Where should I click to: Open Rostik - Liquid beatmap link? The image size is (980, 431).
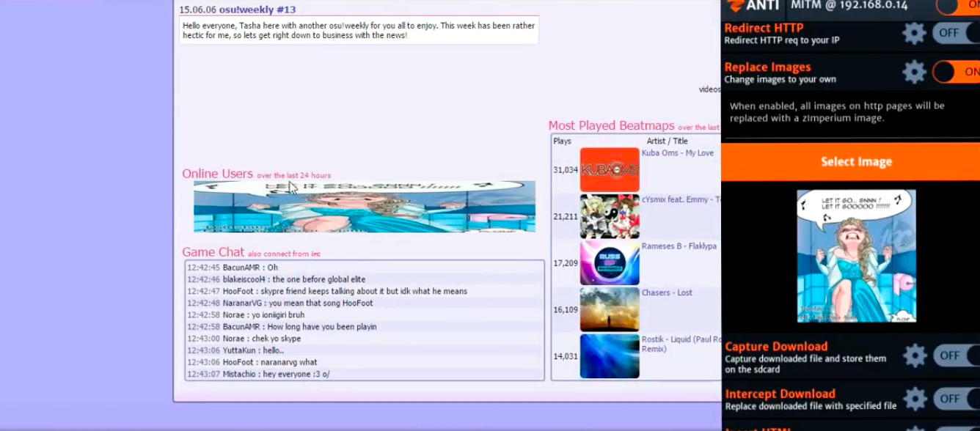click(681, 344)
